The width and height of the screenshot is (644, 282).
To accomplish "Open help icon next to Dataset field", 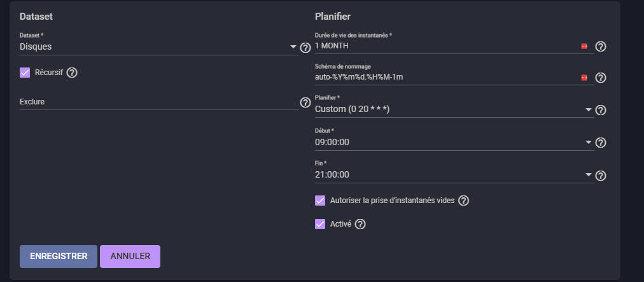I will click(x=305, y=48).
